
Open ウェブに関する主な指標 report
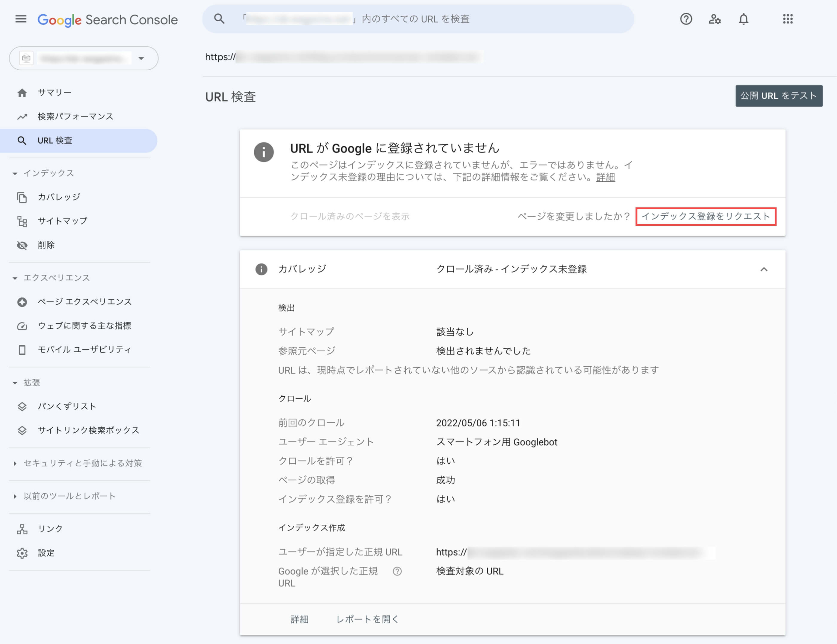pos(84,325)
